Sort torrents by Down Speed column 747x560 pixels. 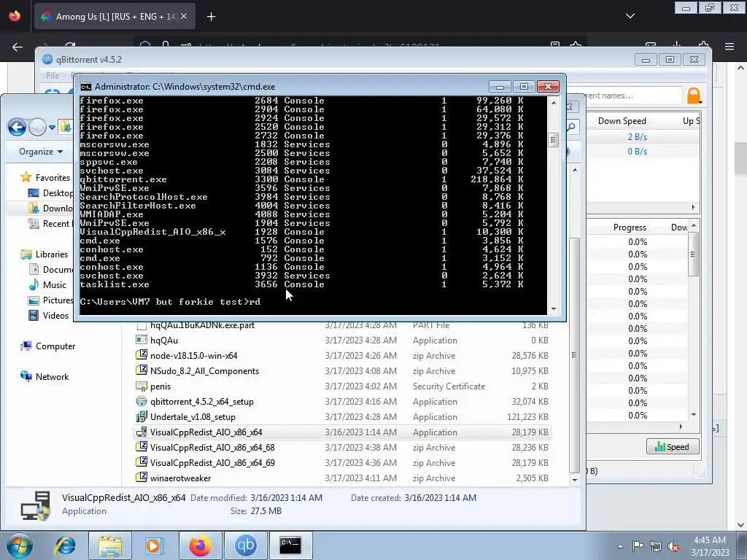[622, 121]
